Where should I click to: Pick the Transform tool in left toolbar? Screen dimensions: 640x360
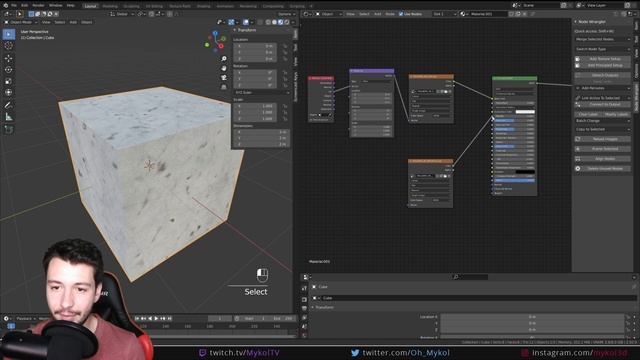tap(9, 93)
